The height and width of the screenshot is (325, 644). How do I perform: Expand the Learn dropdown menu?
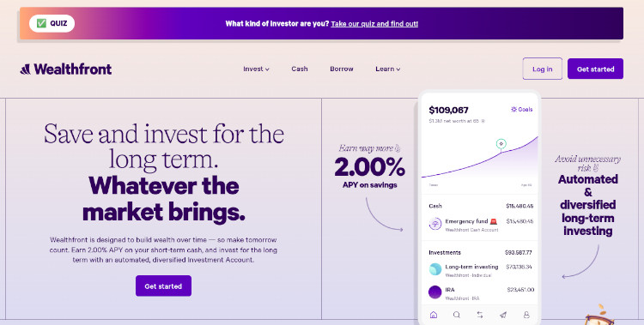[x=388, y=69]
